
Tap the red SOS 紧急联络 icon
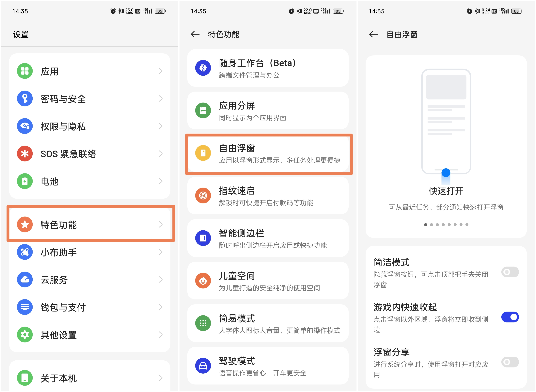point(25,154)
